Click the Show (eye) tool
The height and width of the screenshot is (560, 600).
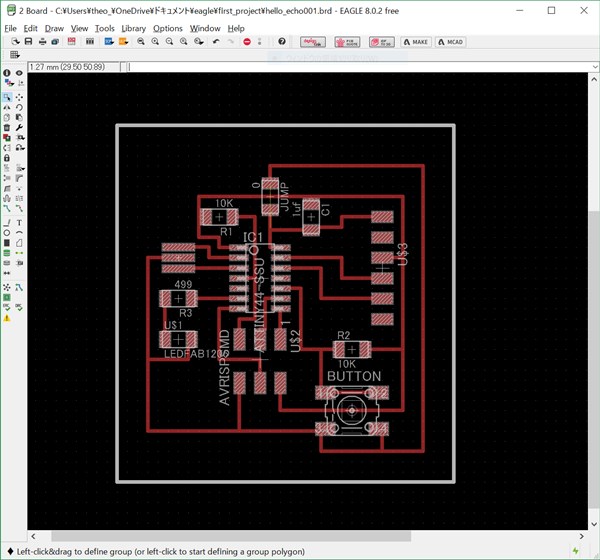[x=19, y=73]
